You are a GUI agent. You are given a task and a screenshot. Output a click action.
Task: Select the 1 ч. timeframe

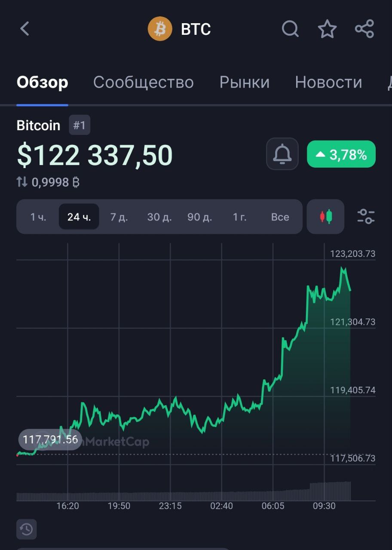tap(38, 217)
